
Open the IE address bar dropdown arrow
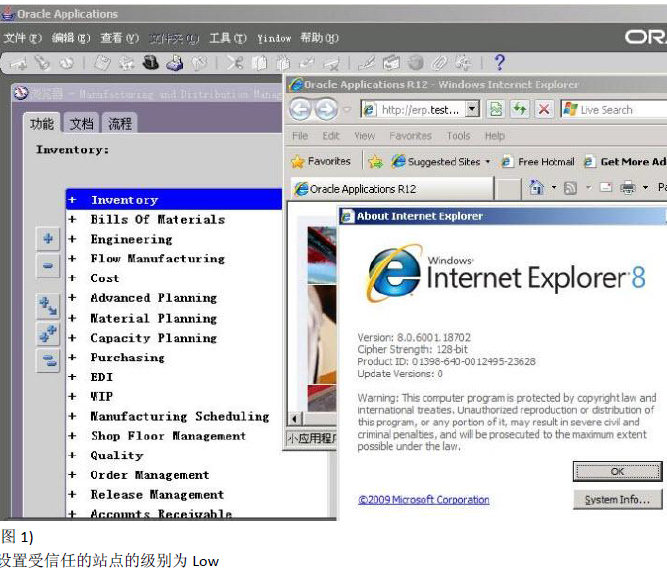472,109
